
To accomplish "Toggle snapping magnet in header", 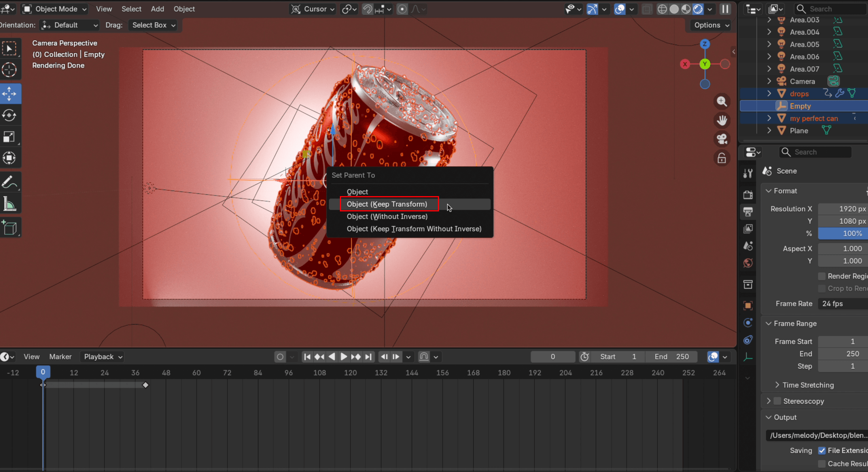I will click(368, 9).
